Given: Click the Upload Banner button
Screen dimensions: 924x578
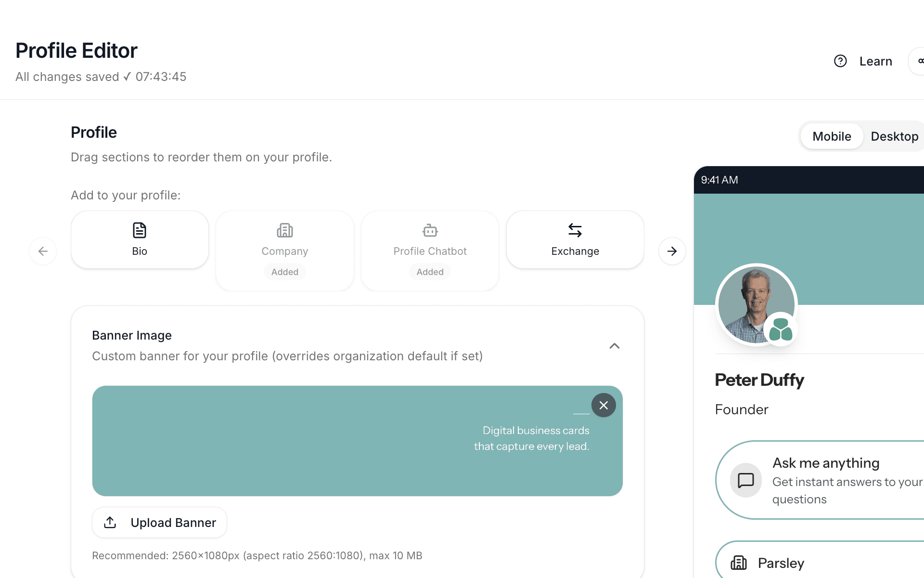Looking at the screenshot, I should point(159,522).
